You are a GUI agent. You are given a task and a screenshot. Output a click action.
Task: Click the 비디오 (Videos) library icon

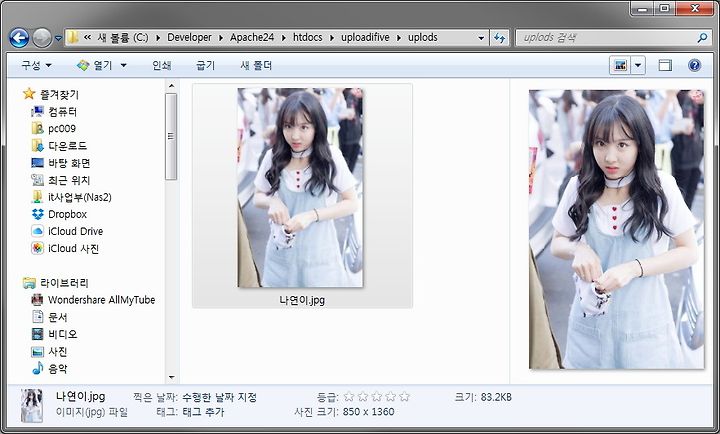pos(38,334)
